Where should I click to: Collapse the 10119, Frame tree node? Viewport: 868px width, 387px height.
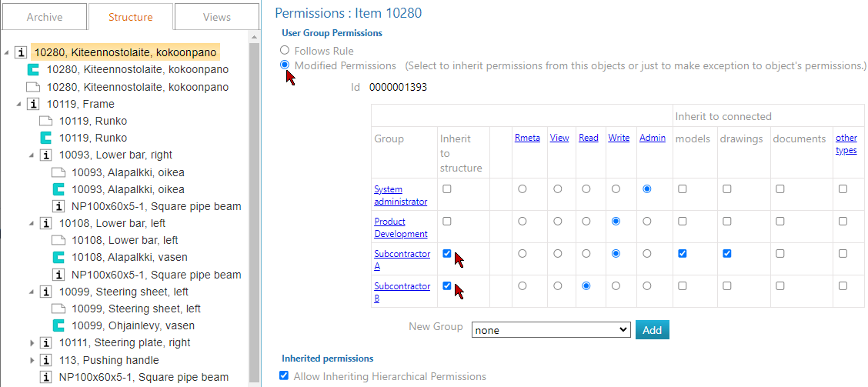click(x=19, y=104)
